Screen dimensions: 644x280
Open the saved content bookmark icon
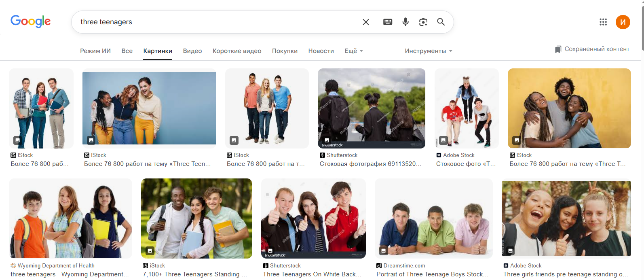point(558,49)
